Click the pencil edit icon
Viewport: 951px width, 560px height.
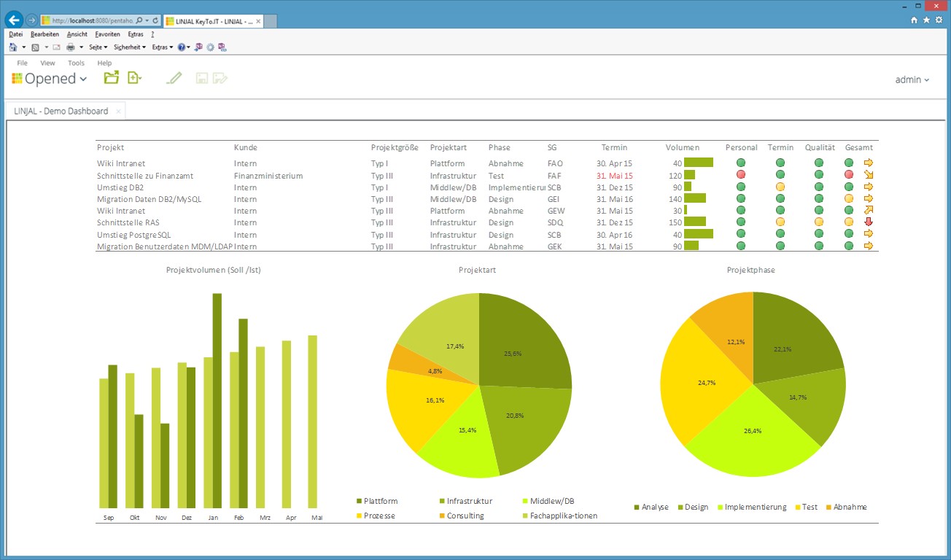[x=174, y=78]
